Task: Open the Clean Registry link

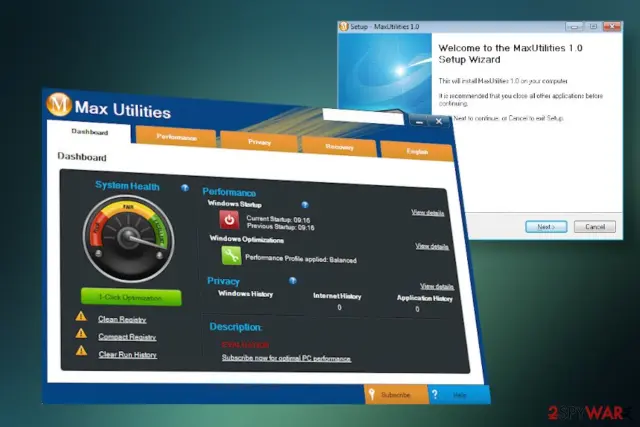Action: tap(122, 319)
